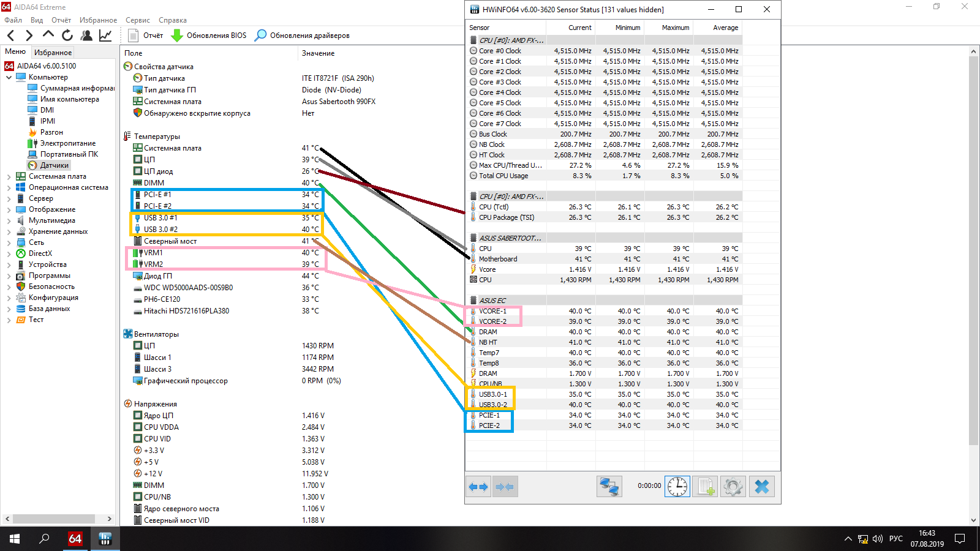Click HWiNFO expand/collapse arrows button
Image resolution: width=980 pixels, height=551 pixels.
[x=478, y=487]
